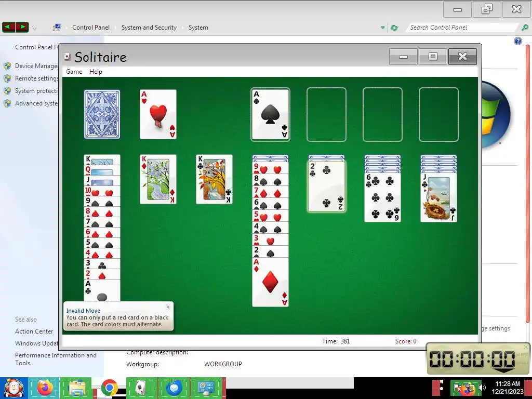Open Google Chrome from the taskbar
The image size is (532, 399).
[x=109, y=388]
